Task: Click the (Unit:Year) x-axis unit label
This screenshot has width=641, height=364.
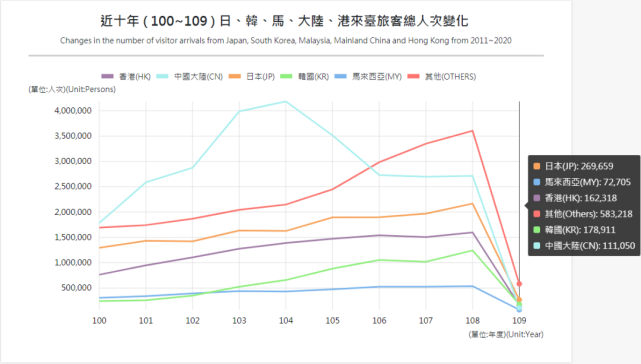Action: (506, 335)
